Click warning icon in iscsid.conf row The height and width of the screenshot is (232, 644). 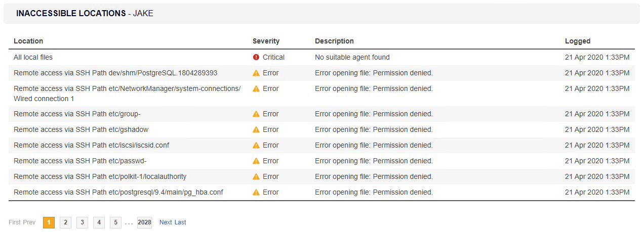tap(256, 146)
